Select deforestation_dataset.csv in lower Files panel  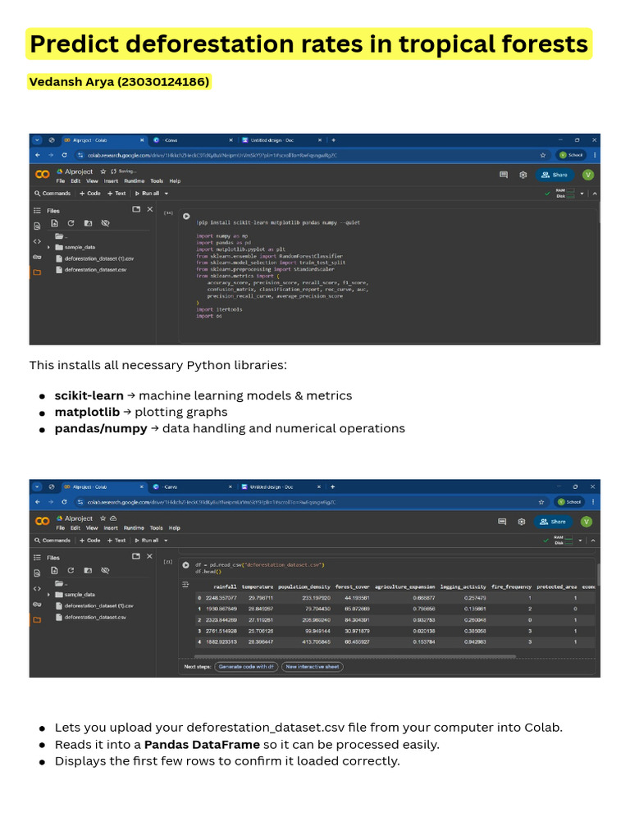point(91,617)
